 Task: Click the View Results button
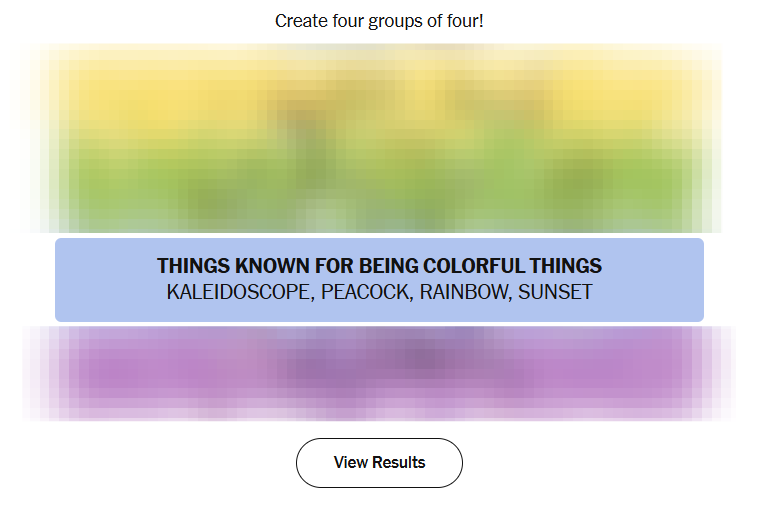click(x=379, y=462)
